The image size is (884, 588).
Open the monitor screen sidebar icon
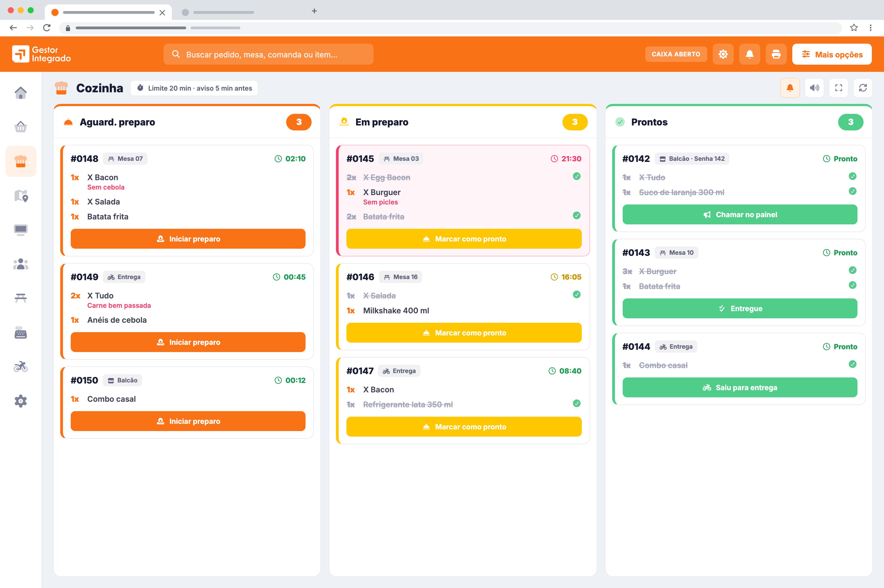[x=21, y=230]
